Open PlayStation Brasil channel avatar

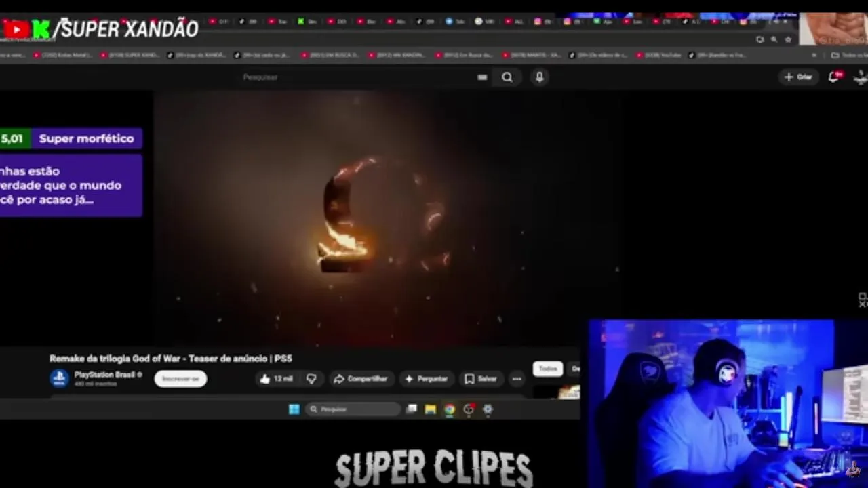coord(60,378)
